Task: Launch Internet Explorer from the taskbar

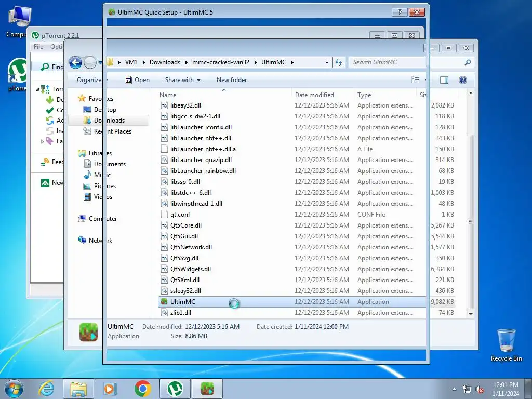Action: 46,389
